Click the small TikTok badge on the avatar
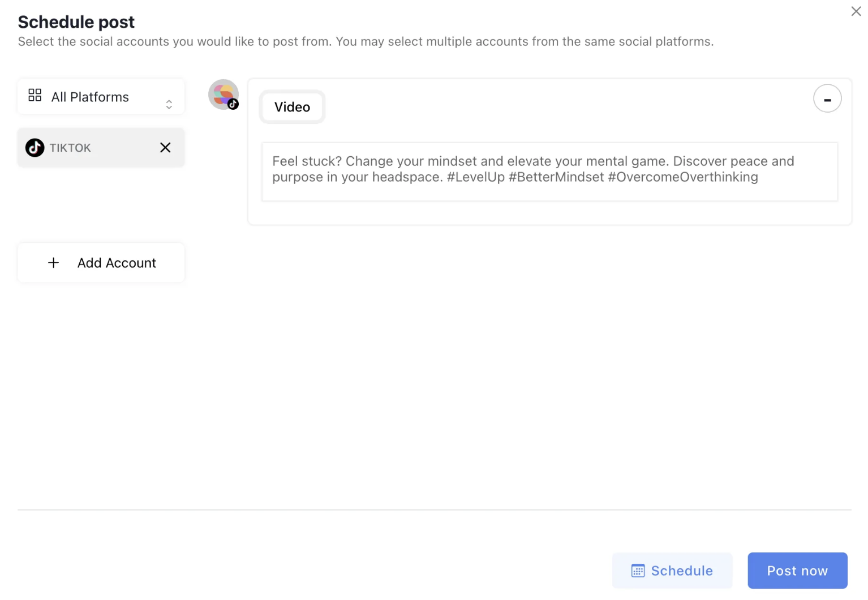Viewport: 868px width, 600px height. point(233,105)
